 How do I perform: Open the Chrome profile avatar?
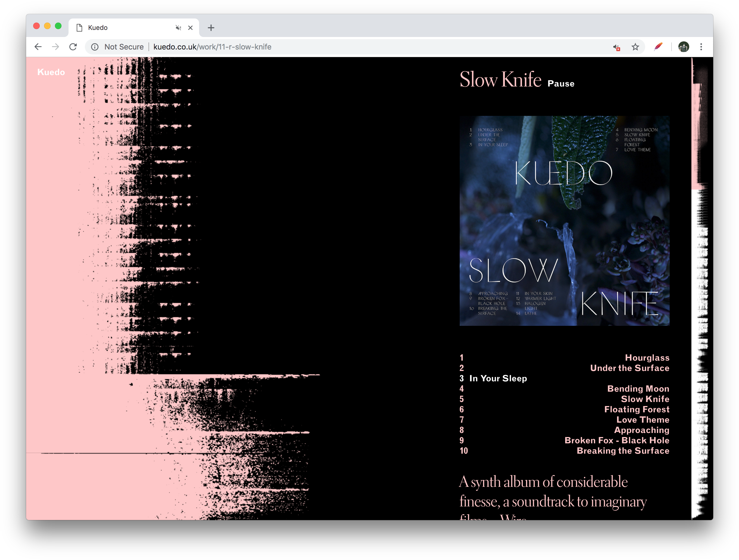coord(684,47)
